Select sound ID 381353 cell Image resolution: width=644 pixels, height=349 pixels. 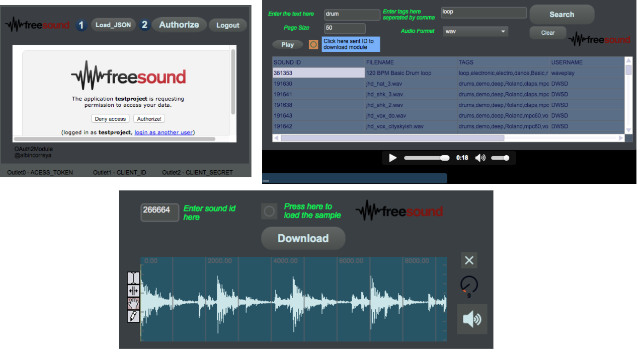click(318, 73)
